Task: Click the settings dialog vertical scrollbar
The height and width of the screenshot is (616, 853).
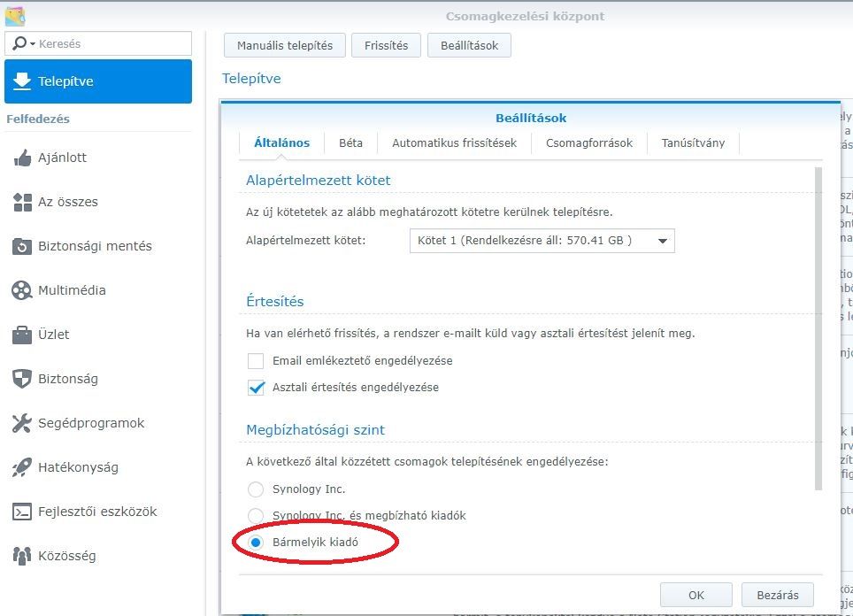Action: click(818, 328)
